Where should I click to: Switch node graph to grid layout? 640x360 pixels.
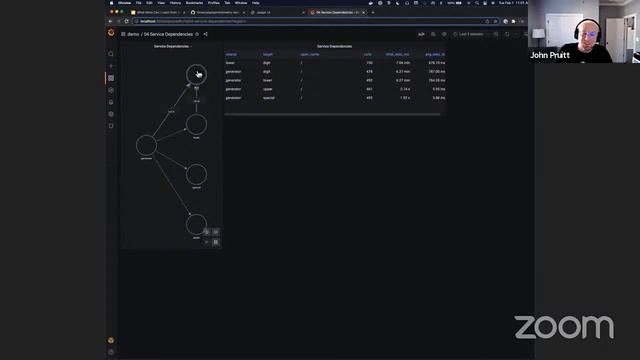pyautogui.click(x=216, y=242)
